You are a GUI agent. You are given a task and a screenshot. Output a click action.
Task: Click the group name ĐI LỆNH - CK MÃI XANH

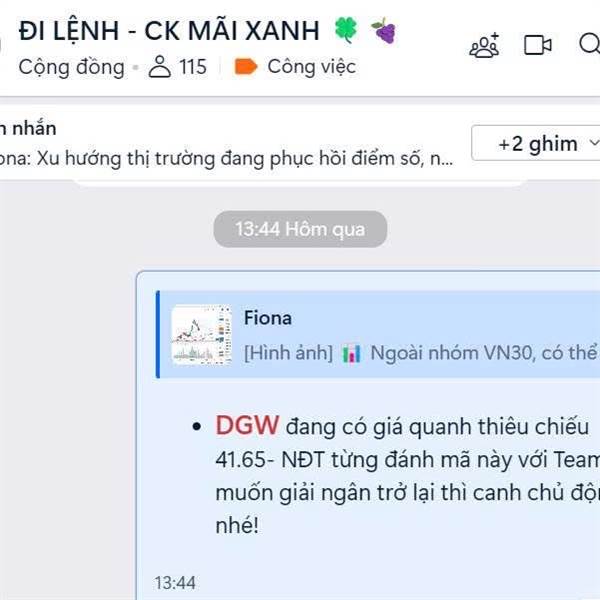click(169, 31)
